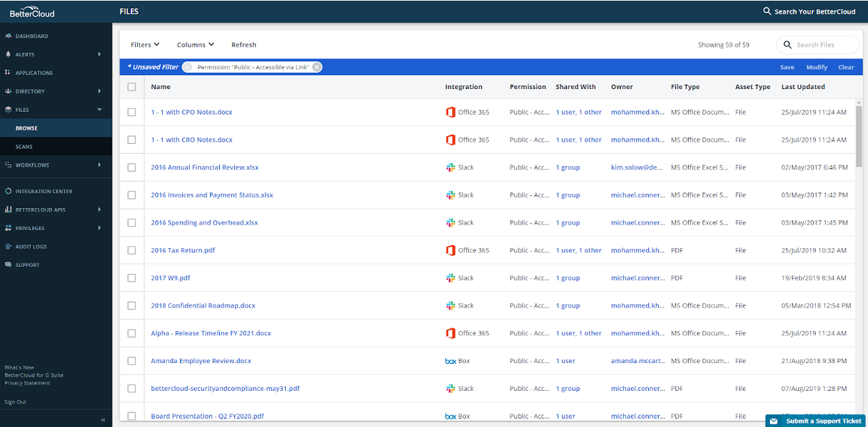Image resolution: width=868 pixels, height=427 pixels.
Task: Open Audit Logs menu item label
Action: 31,246
